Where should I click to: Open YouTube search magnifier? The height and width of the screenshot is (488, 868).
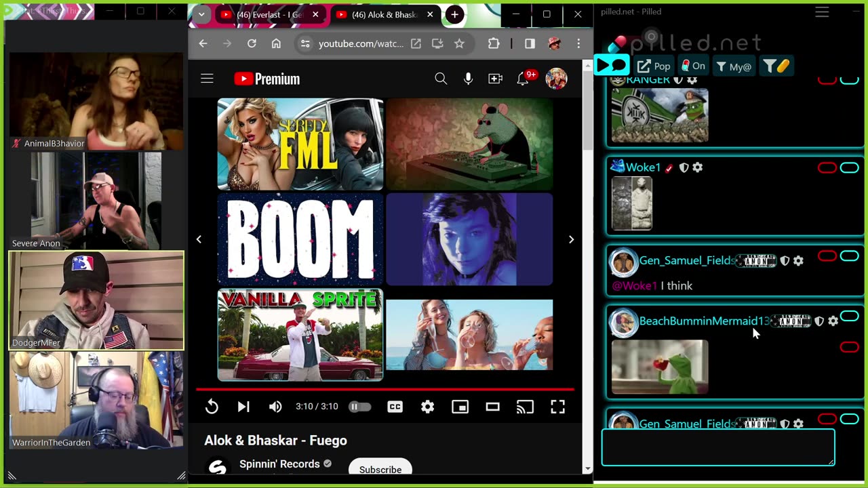tap(441, 79)
